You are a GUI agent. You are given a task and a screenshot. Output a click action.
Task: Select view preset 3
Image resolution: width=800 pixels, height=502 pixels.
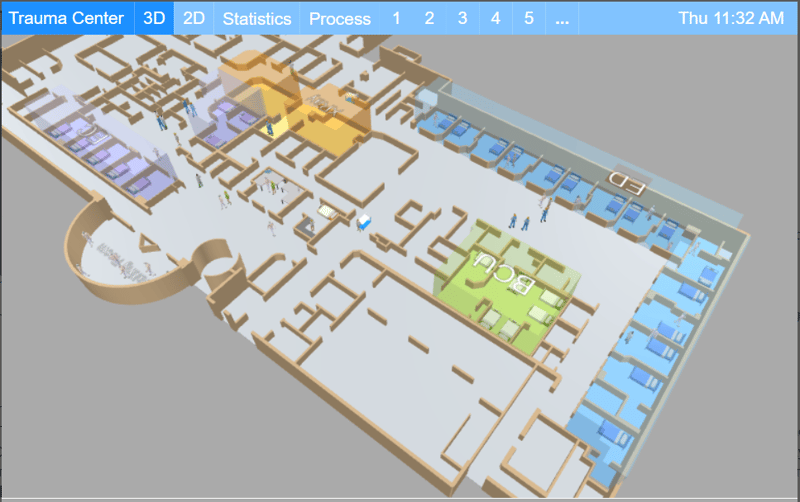(463, 18)
